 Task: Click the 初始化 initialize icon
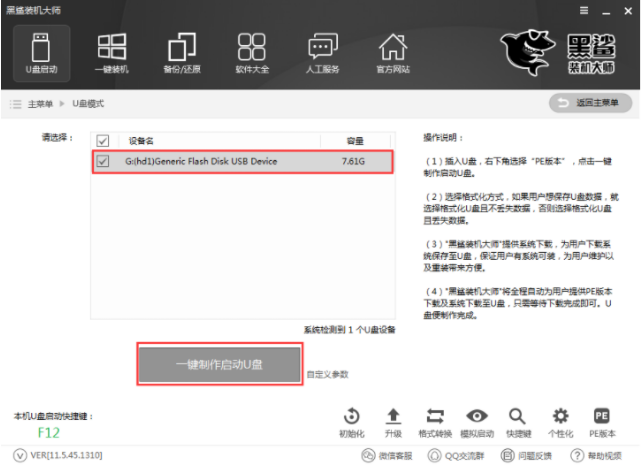coord(351,422)
